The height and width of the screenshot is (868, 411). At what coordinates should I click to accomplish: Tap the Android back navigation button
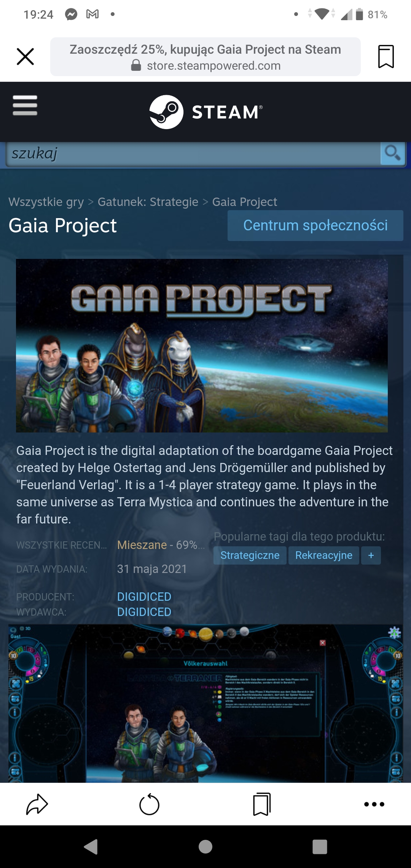91,847
